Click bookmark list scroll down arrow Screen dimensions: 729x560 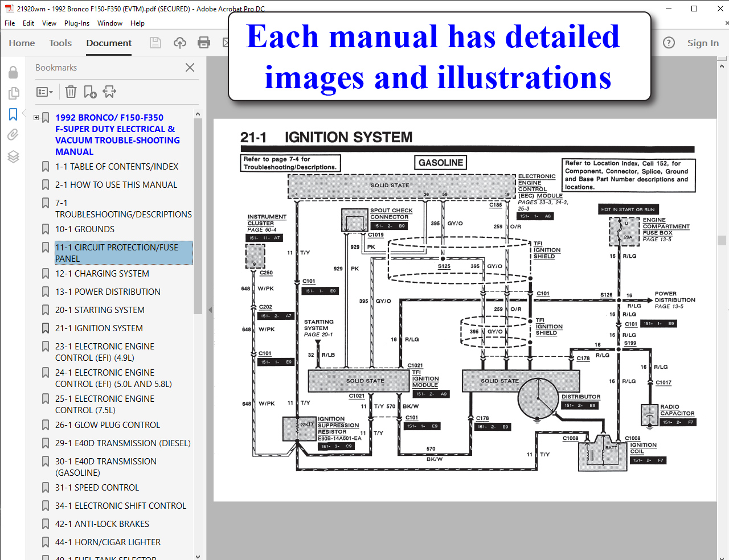coord(198,556)
